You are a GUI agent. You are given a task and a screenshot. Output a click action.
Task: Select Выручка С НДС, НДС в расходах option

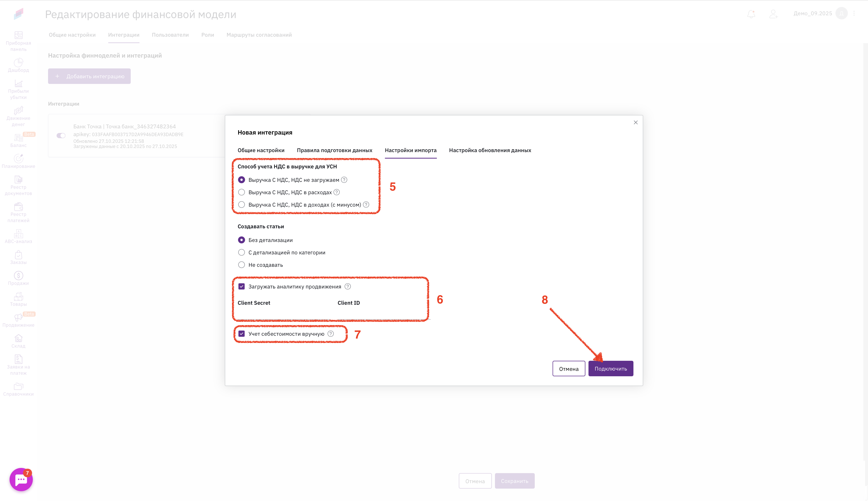[x=242, y=192]
